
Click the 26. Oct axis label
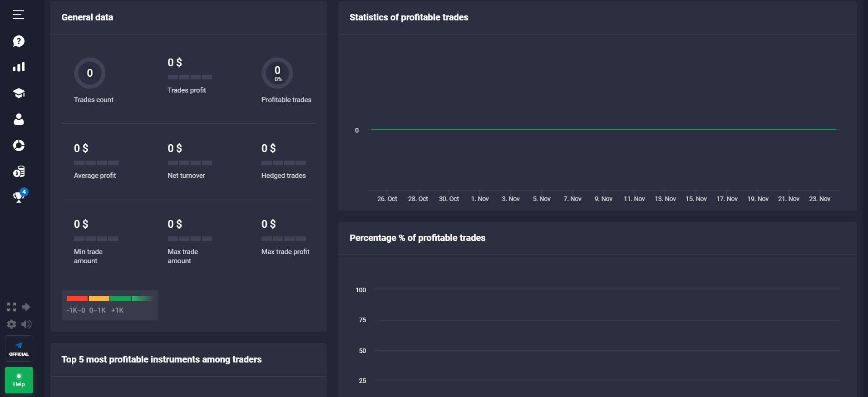[x=387, y=199]
